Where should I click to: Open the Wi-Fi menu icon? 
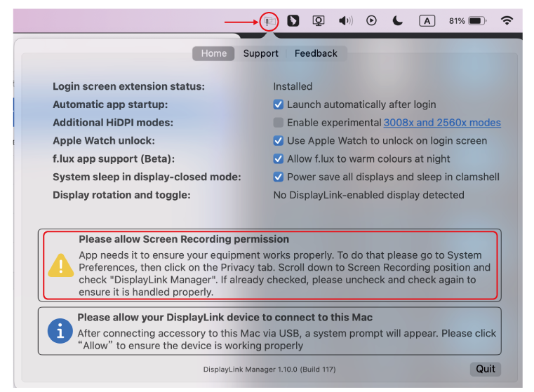507,21
